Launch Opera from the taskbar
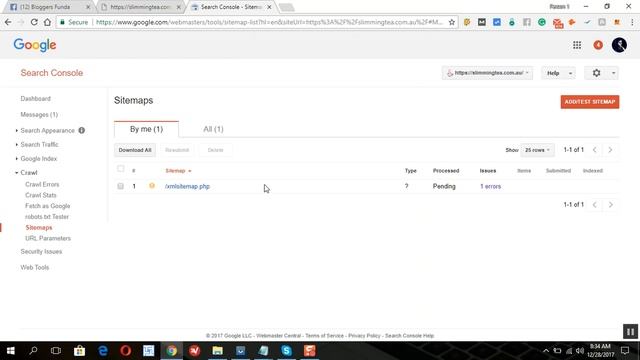Viewport: 640px width, 360px height. click(x=126, y=351)
